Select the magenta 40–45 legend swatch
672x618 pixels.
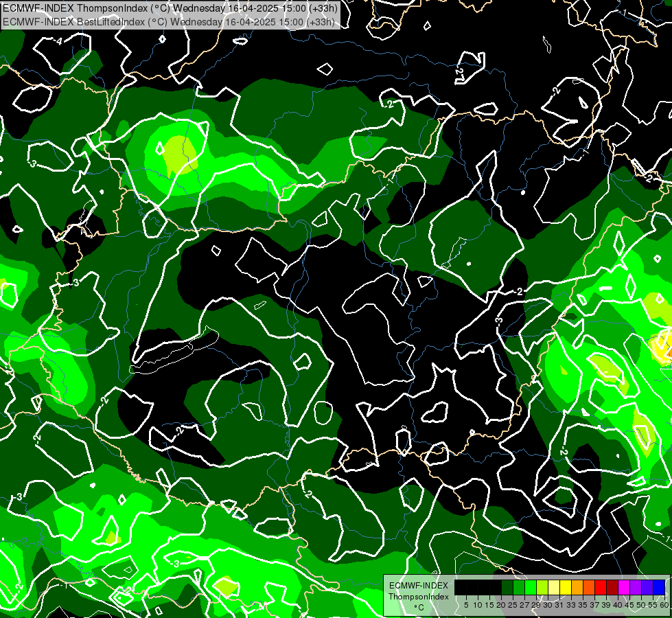pyautogui.click(x=624, y=587)
